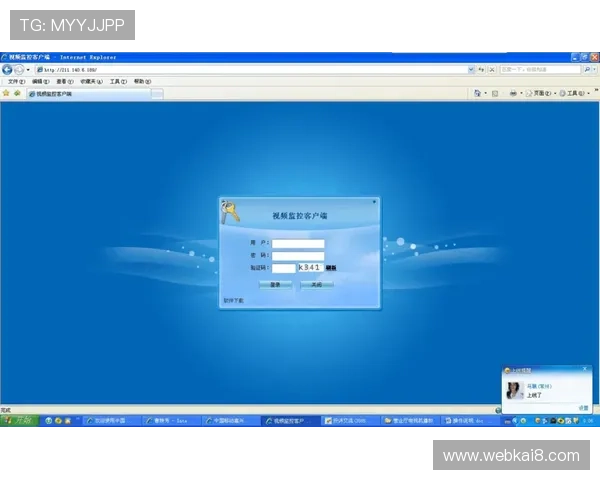Focus the IE search box

540,70
